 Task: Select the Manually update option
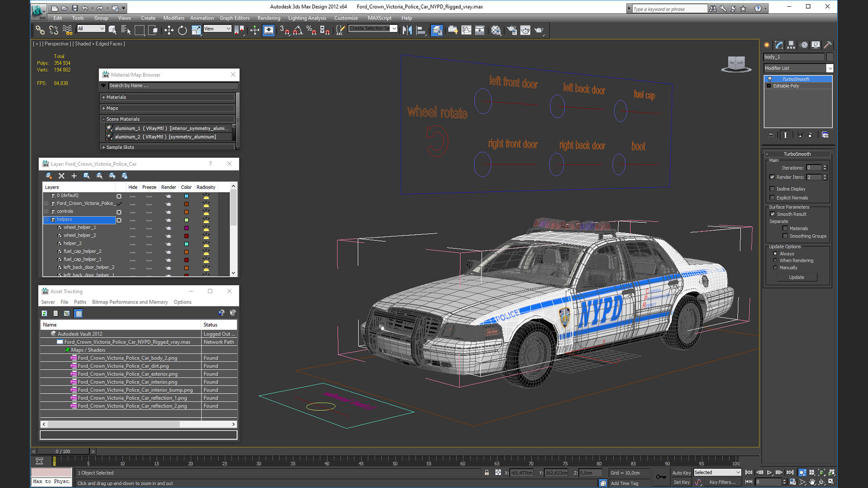pyautogui.click(x=775, y=267)
